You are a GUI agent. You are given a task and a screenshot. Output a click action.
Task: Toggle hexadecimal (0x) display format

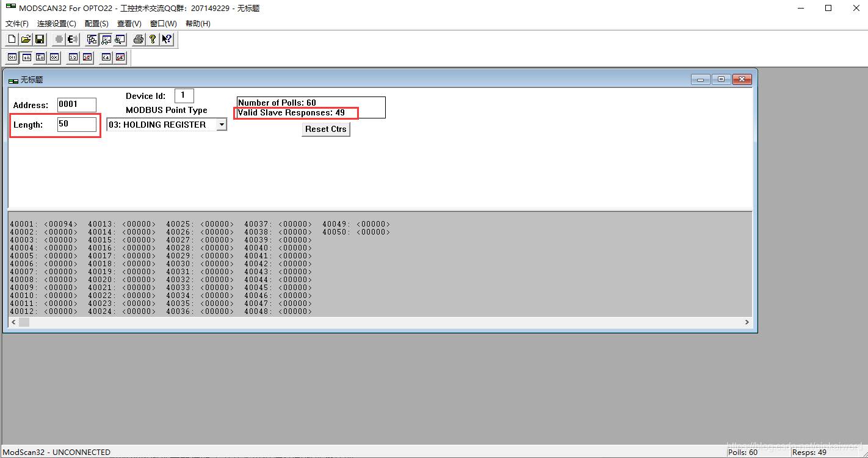pyautogui.click(x=54, y=57)
